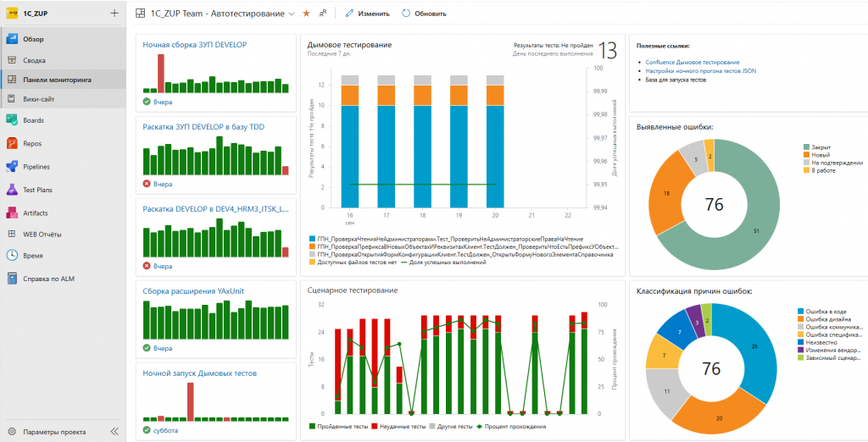Image resolution: width=868 pixels, height=442 pixels.
Task: Click the Новый legend color swatch
Action: [806, 155]
